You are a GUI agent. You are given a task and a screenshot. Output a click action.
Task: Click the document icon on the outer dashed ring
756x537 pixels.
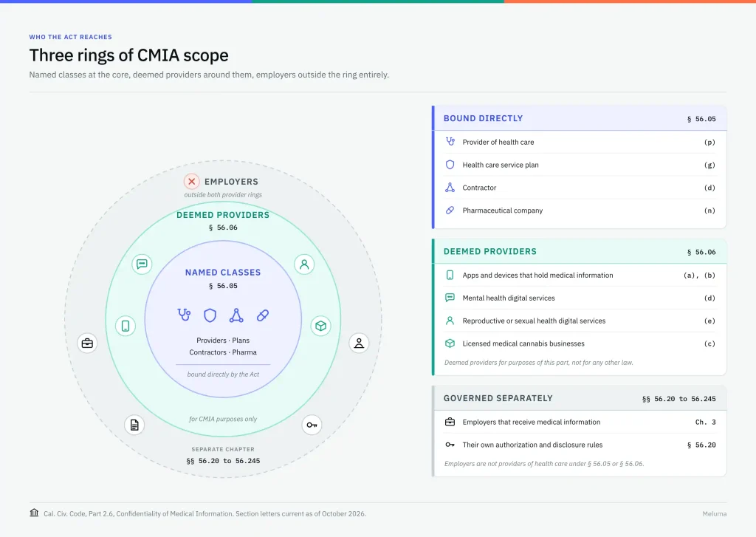coord(134,425)
